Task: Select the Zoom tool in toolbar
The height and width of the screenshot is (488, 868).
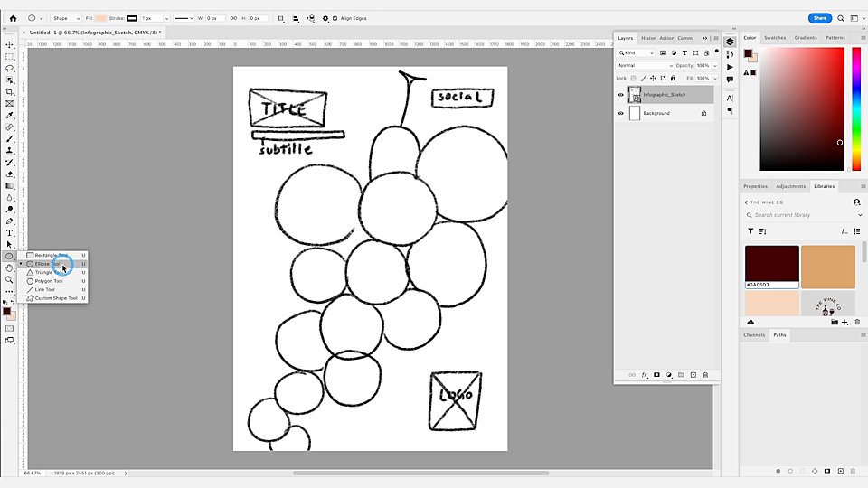Action: pyautogui.click(x=9, y=279)
